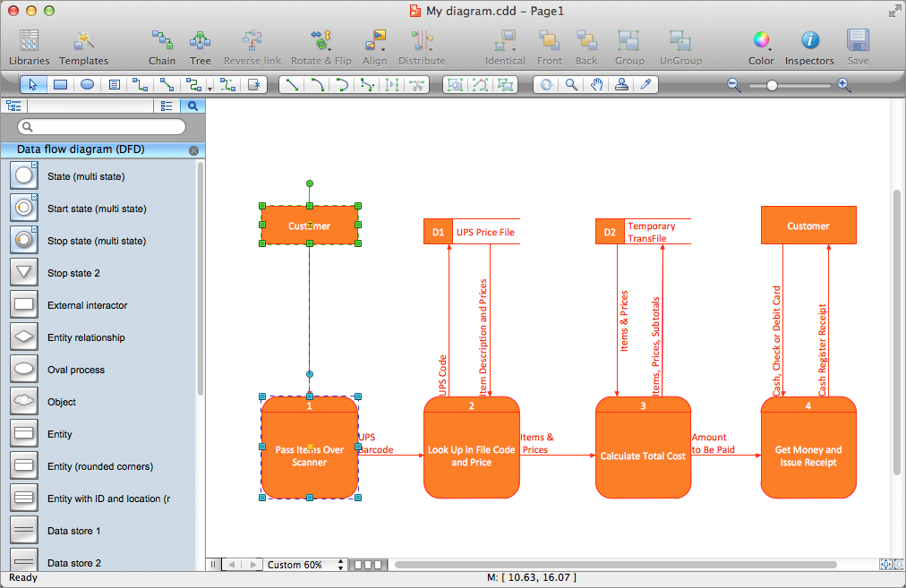Click the zoom in magnifier icon
The width and height of the screenshot is (906, 588).
[x=843, y=85]
